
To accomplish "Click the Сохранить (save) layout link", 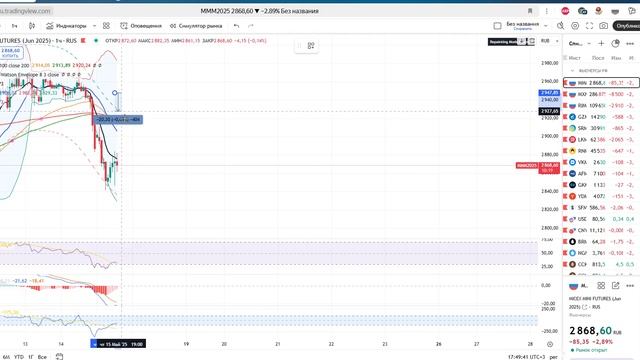I will (522, 29).
